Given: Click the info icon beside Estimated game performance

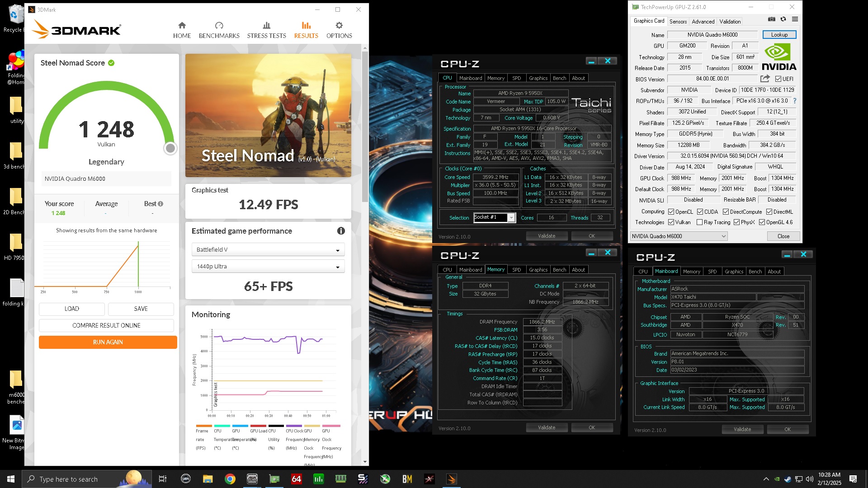Looking at the screenshot, I should click(x=341, y=231).
